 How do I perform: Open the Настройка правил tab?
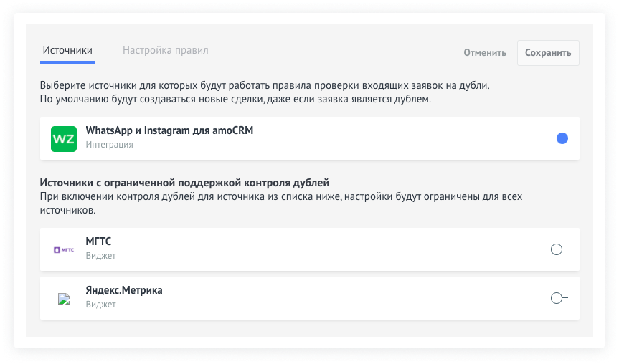click(x=165, y=51)
